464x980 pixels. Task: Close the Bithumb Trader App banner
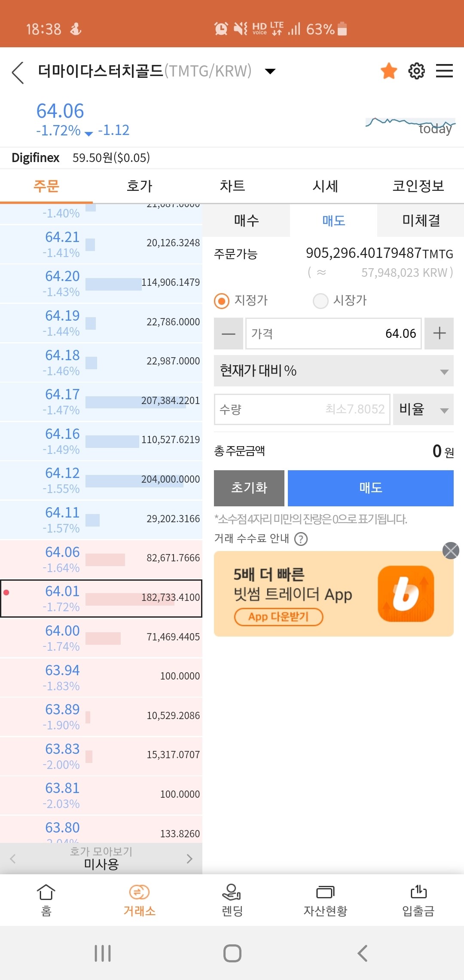(x=451, y=551)
